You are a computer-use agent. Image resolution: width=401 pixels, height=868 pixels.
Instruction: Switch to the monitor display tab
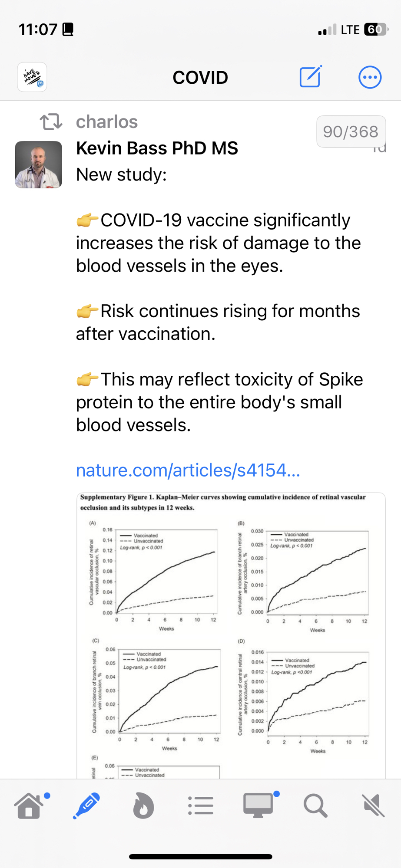(x=258, y=806)
